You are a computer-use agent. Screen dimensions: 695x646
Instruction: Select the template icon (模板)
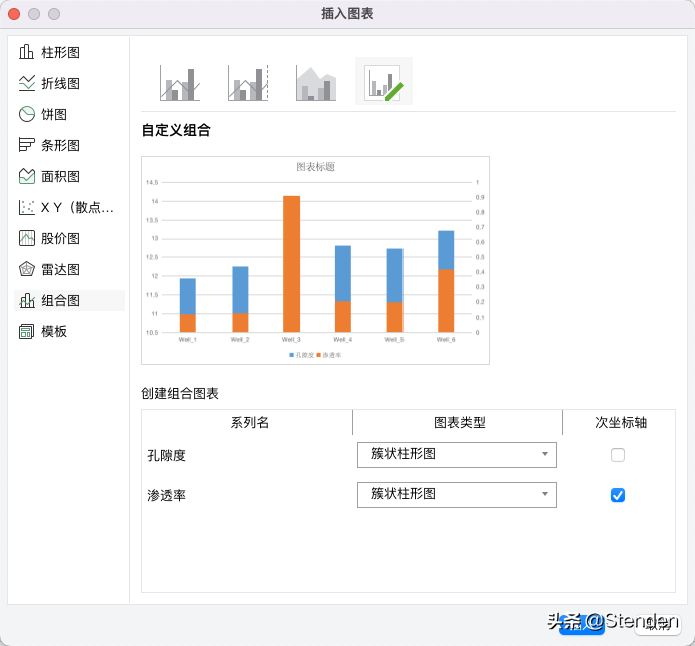(27, 331)
